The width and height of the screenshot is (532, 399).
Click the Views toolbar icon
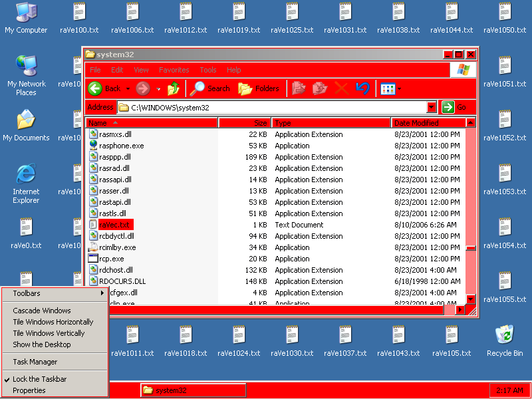(388, 89)
